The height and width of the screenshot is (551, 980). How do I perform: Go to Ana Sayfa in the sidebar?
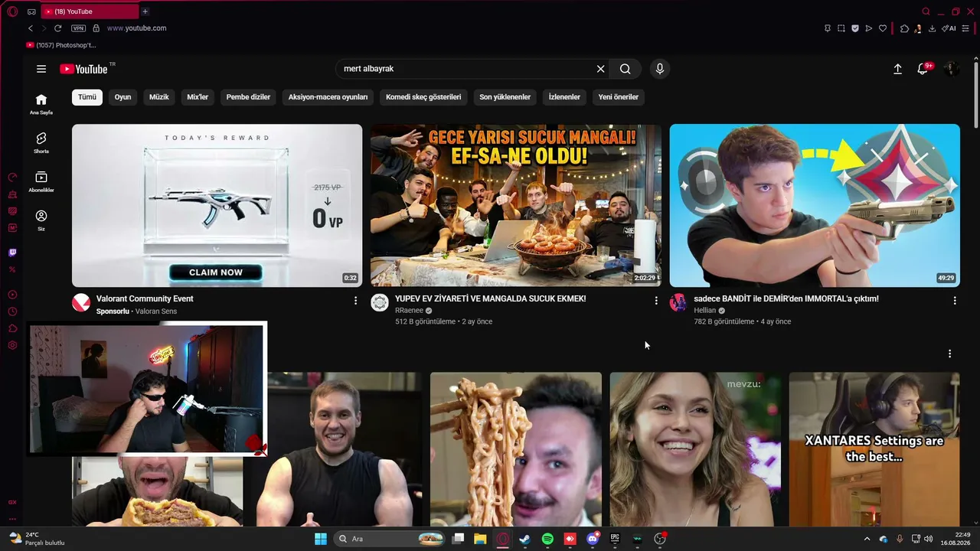[x=41, y=104]
